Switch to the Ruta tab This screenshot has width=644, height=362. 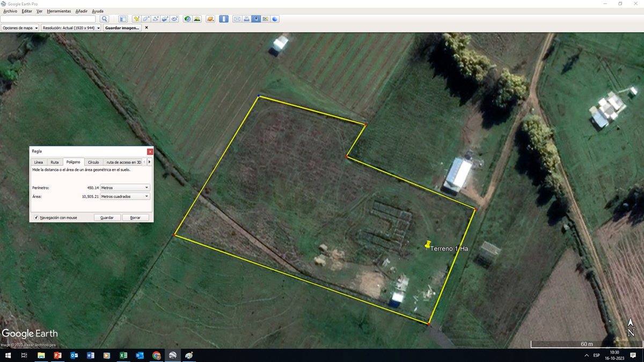pyautogui.click(x=55, y=162)
